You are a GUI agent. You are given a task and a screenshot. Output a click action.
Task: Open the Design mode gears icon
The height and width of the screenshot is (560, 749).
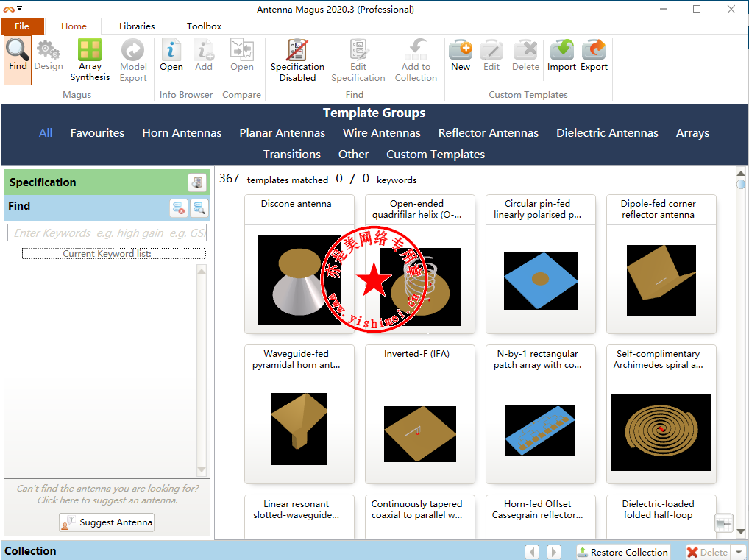(x=49, y=55)
